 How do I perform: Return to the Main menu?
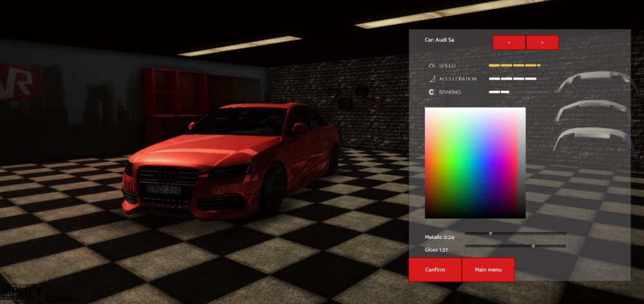(488, 270)
